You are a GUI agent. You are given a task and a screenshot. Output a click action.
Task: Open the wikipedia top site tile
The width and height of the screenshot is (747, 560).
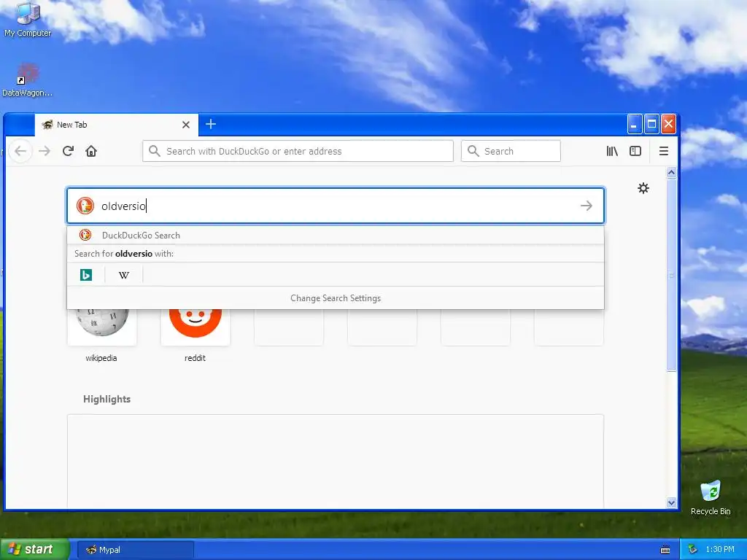(x=102, y=327)
